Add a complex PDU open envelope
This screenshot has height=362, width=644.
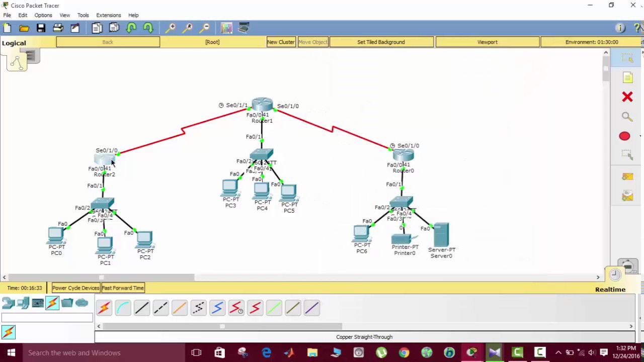627,197
